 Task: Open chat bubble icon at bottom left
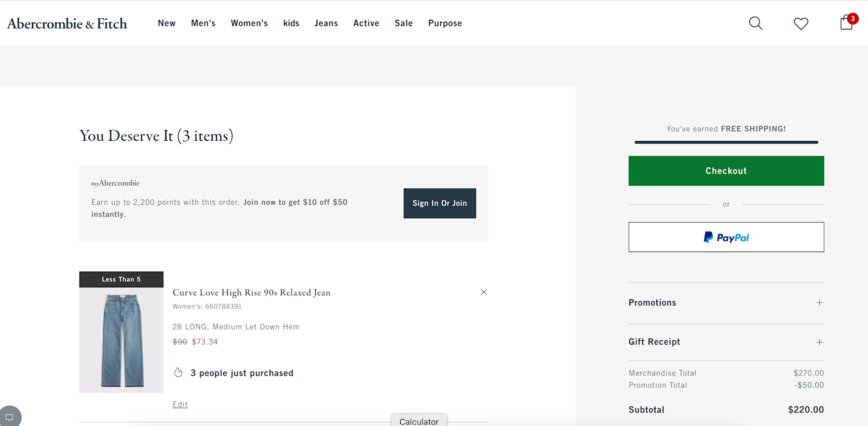[x=10, y=417]
